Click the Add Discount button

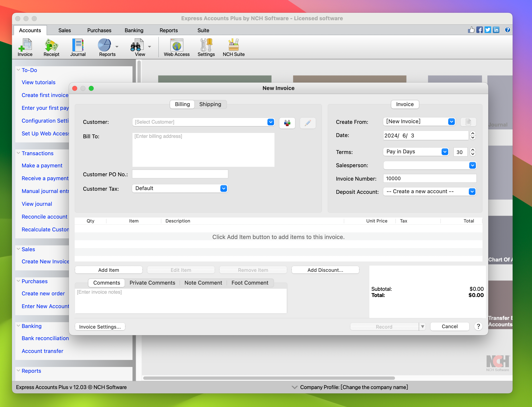pos(325,270)
